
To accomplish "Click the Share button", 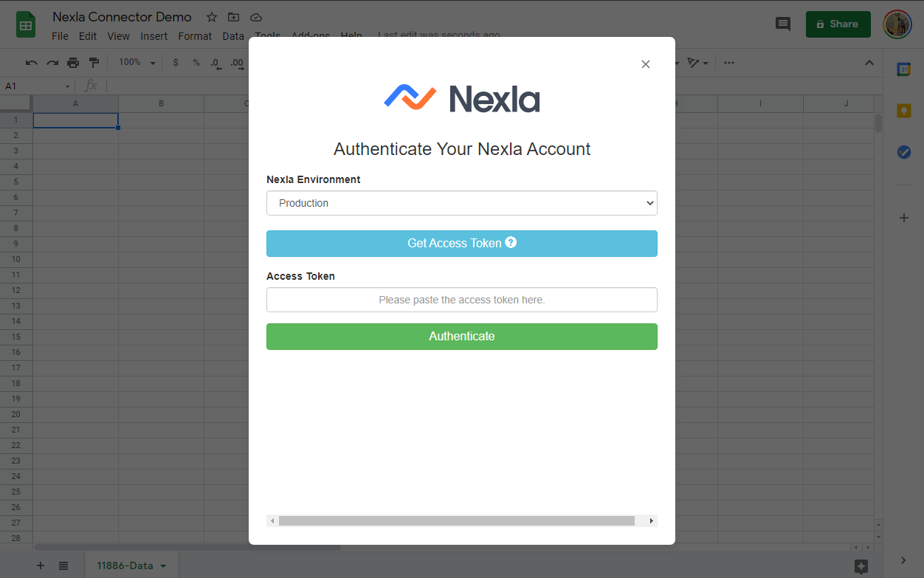I will click(838, 24).
